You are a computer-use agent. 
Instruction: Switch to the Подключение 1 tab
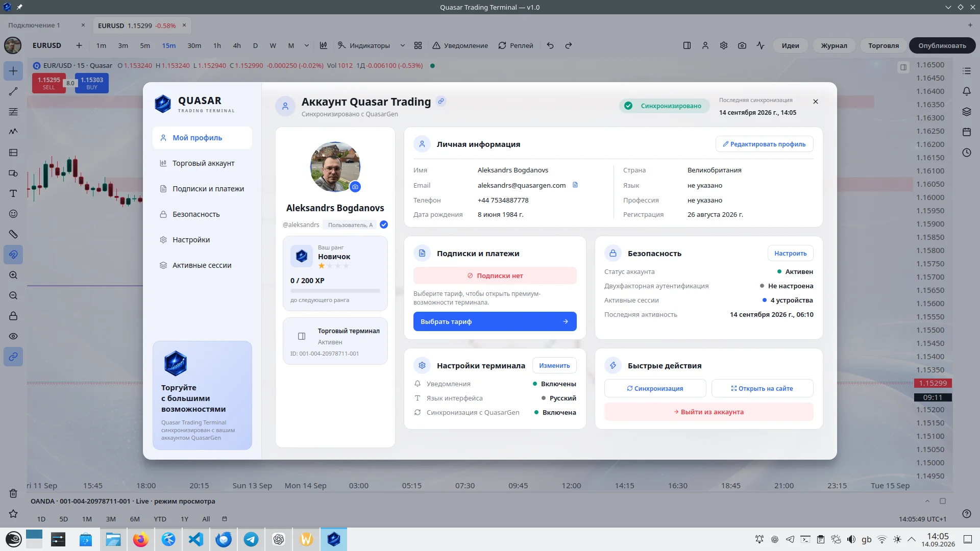point(34,25)
